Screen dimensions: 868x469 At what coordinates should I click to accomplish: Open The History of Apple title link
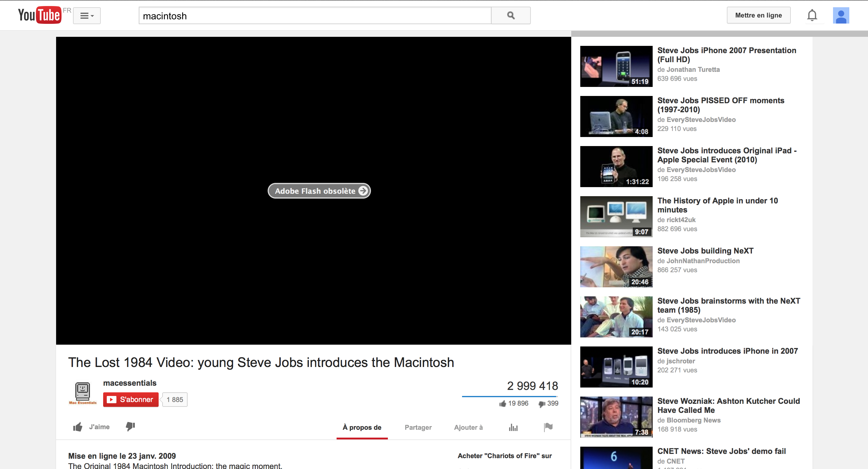[x=718, y=205]
